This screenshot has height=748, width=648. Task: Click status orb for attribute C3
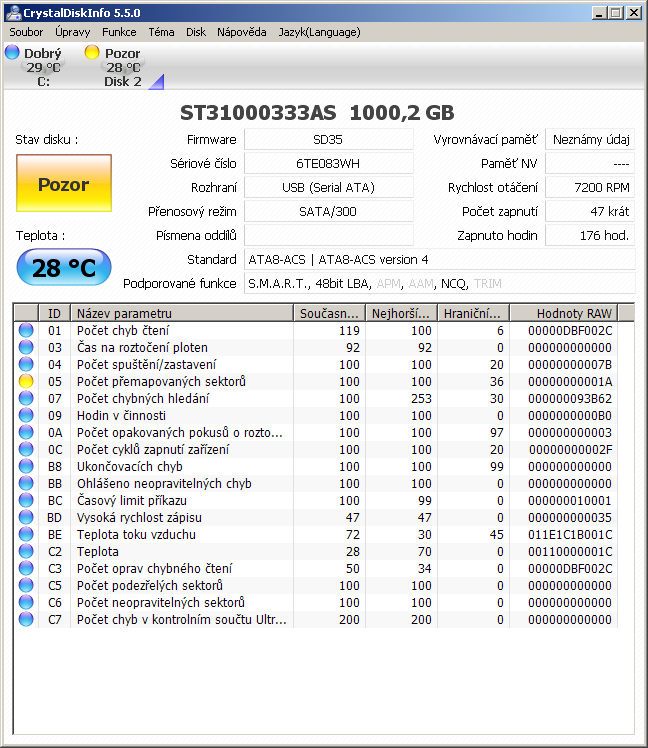click(26, 568)
